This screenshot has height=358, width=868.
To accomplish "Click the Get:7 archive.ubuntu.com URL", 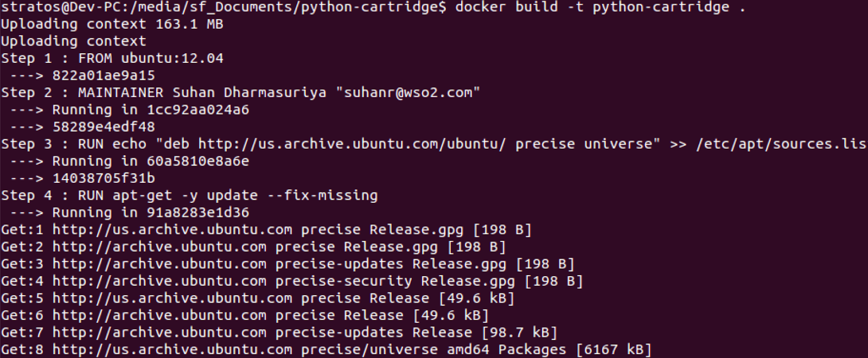I will pyautogui.click(x=159, y=333).
